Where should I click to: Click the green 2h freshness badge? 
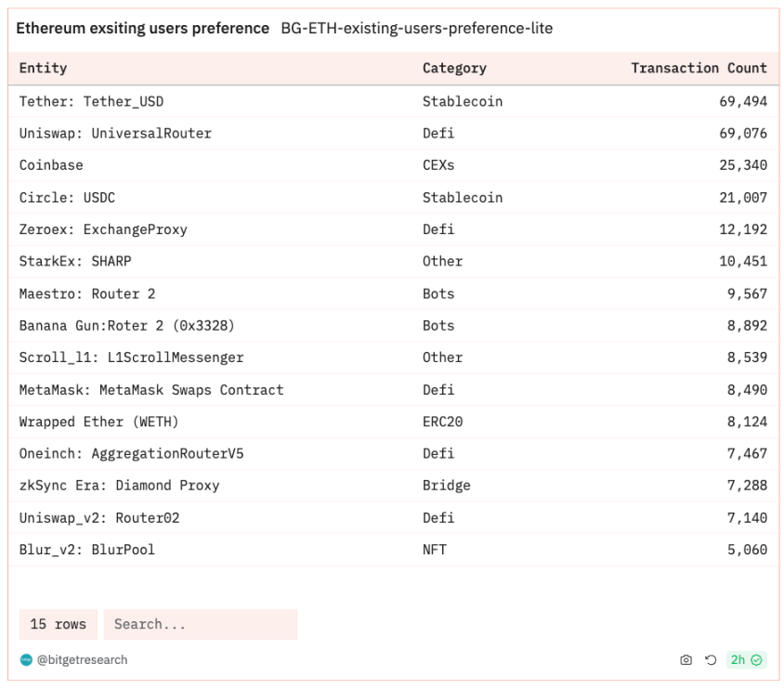point(746,660)
